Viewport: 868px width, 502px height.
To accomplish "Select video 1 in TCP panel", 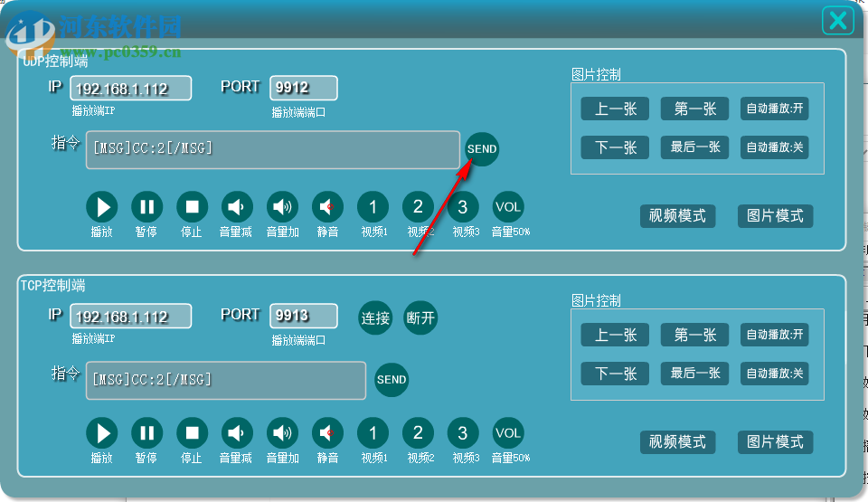I will click(373, 433).
